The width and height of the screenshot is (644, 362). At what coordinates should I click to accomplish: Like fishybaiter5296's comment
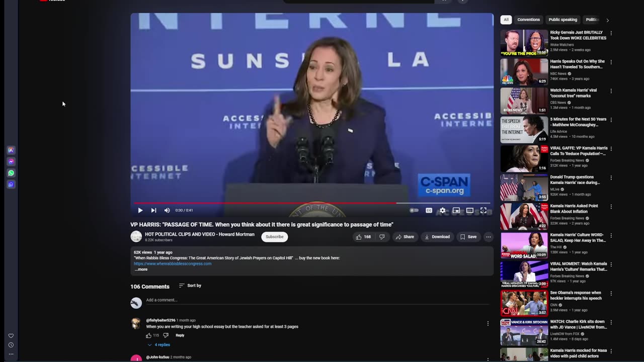[148, 335]
